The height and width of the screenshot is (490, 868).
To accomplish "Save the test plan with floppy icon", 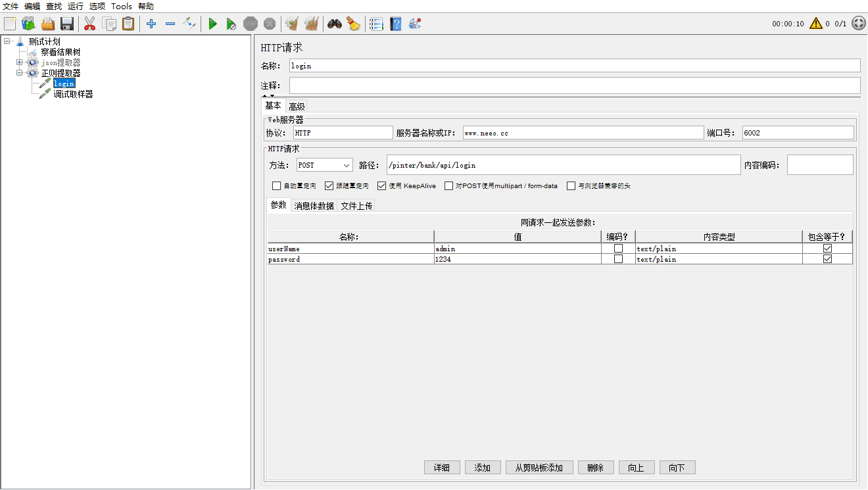I will tap(67, 24).
